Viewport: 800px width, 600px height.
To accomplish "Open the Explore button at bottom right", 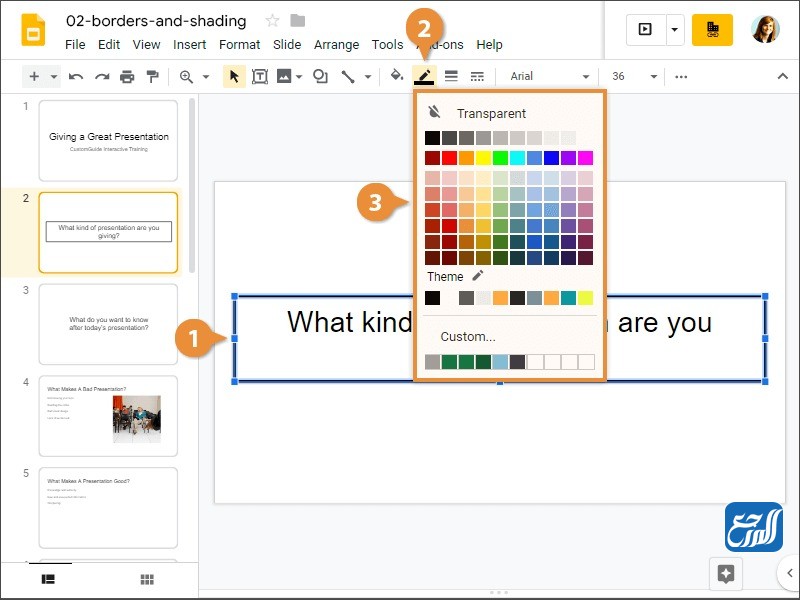I will click(726, 574).
